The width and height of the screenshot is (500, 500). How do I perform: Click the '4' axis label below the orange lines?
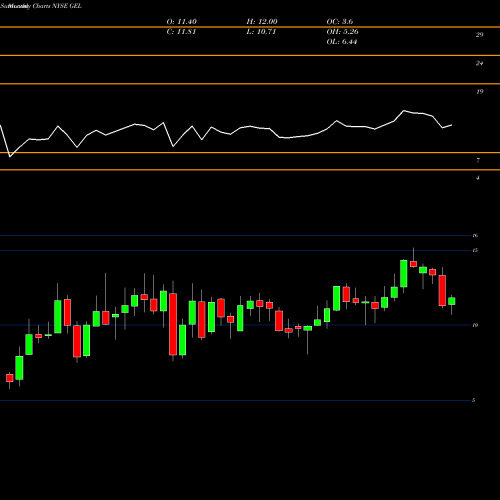coord(478,178)
